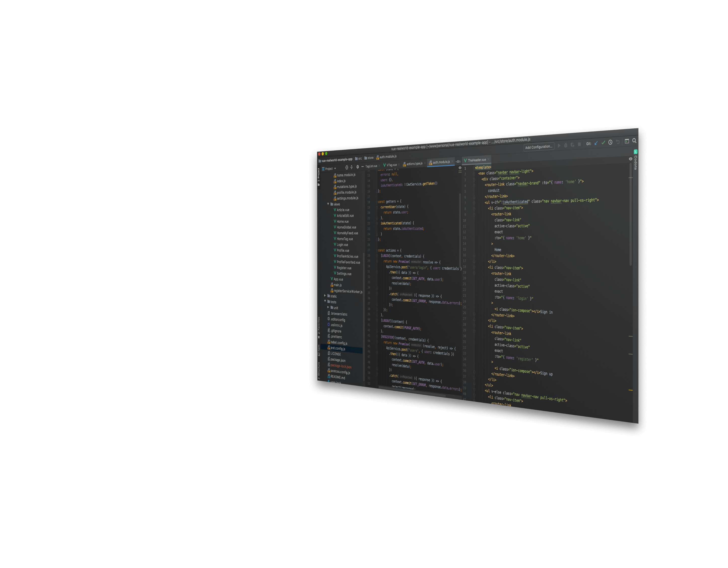Hide the Project panel with minus icon
Screen dimensions: 728x568
click(x=362, y=167)
